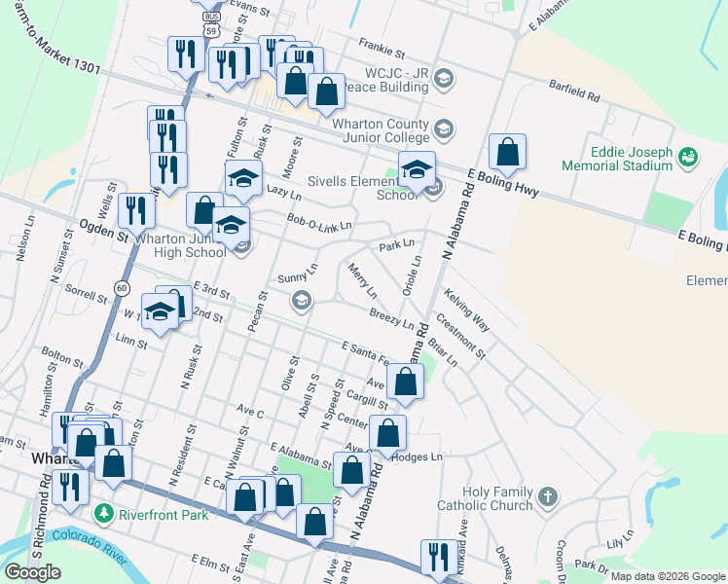Click the Eddie Joseph Memorial Stadium label
This screenshot has height=584, width=728.
617,159
